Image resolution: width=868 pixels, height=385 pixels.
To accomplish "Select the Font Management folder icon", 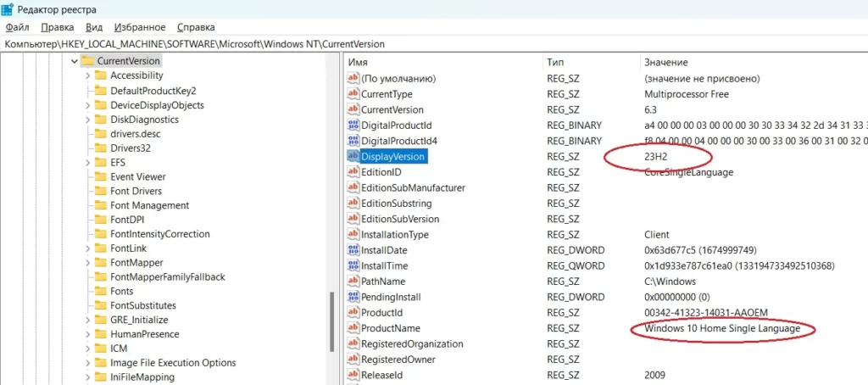I will pos(100,205).
